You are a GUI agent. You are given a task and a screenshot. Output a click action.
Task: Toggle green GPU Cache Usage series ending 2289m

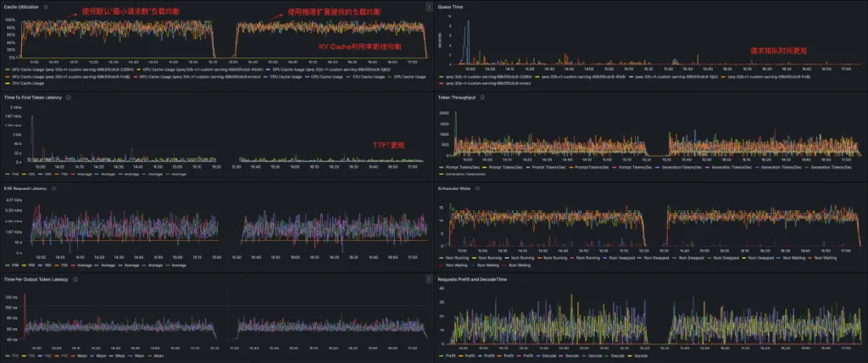[70, 70]
